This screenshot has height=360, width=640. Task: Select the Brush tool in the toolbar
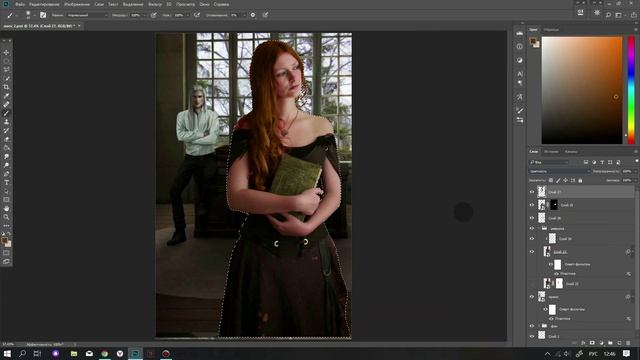coord(6,113)
